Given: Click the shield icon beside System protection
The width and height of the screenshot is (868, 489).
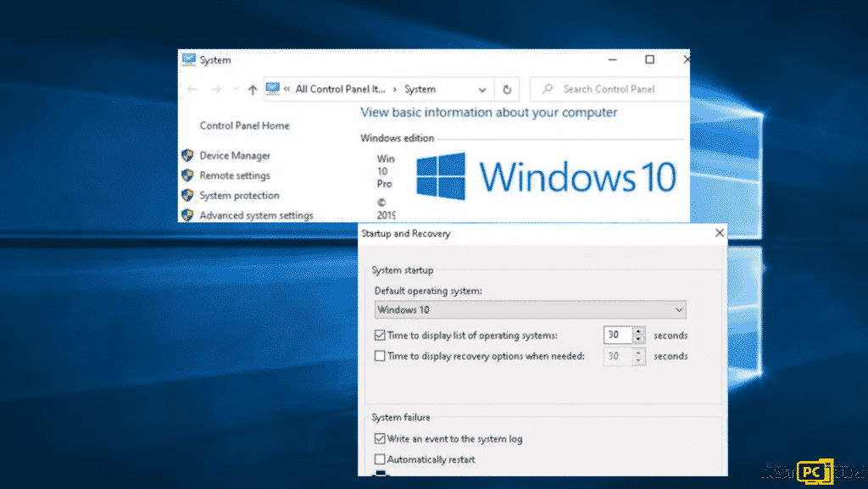Looking at the screenshot, I should pos(187,195).
